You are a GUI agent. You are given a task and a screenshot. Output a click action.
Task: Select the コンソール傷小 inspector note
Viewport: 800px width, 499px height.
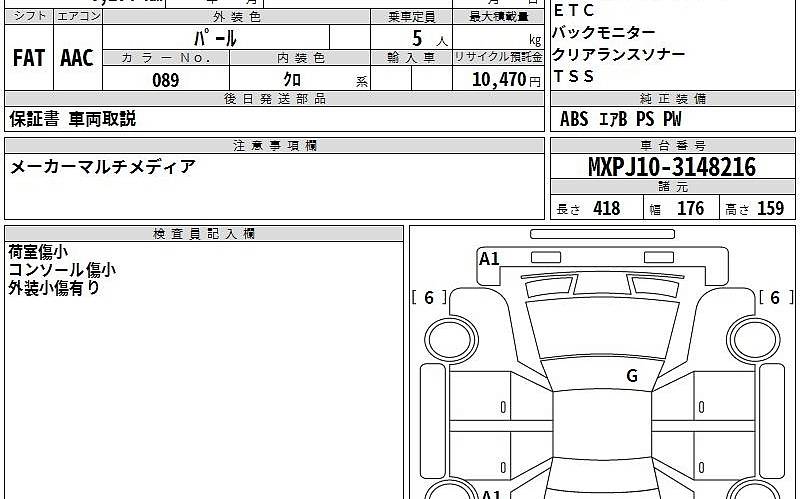pos(62,270)
